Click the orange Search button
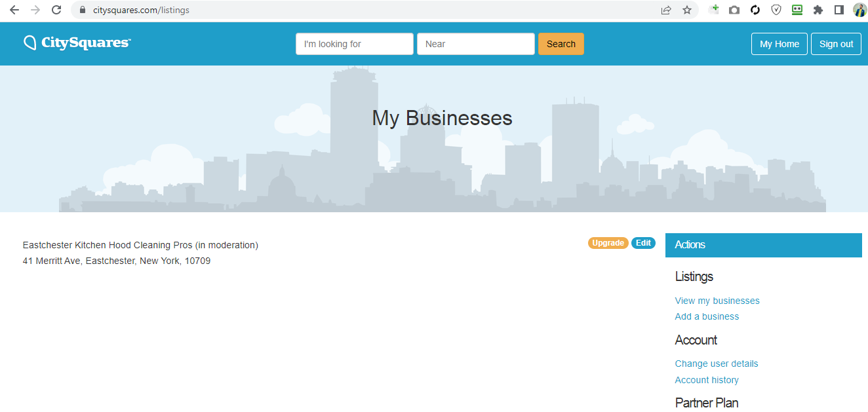 [x=561, y=44]
